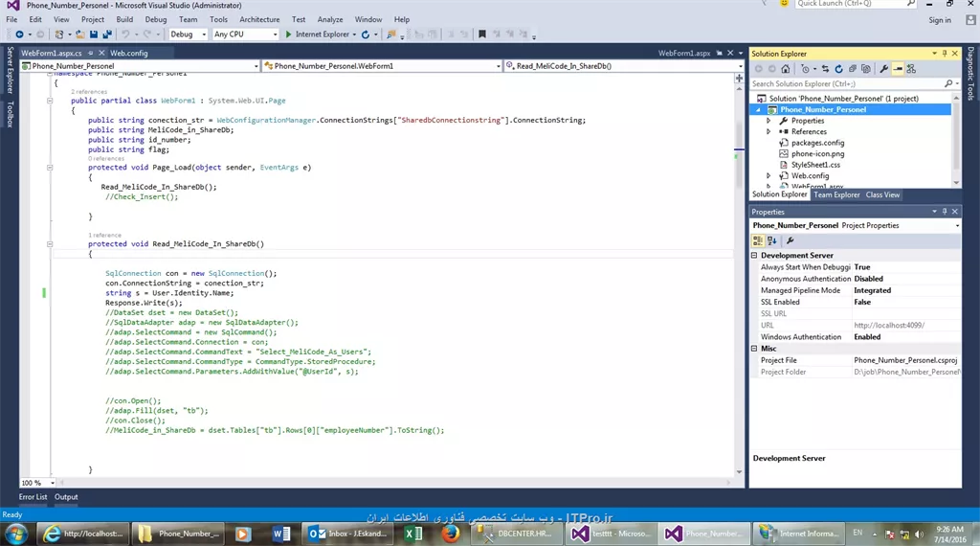The image size is (980, 546).
Task: Toggle auto-hide pin on Solution Explorer panel
Action: pyautogui.click(x=945, y=53)
